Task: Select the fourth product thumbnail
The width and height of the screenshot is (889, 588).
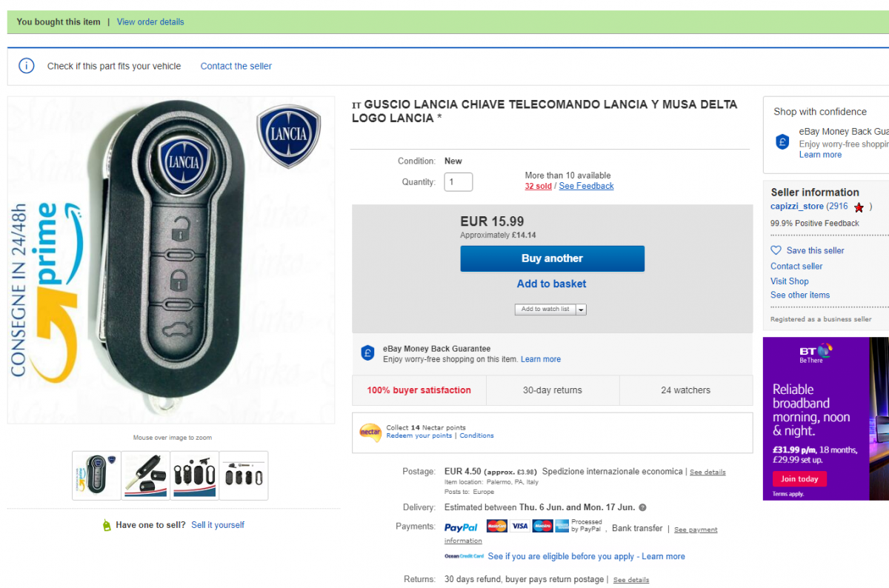Action: (243, 475)
